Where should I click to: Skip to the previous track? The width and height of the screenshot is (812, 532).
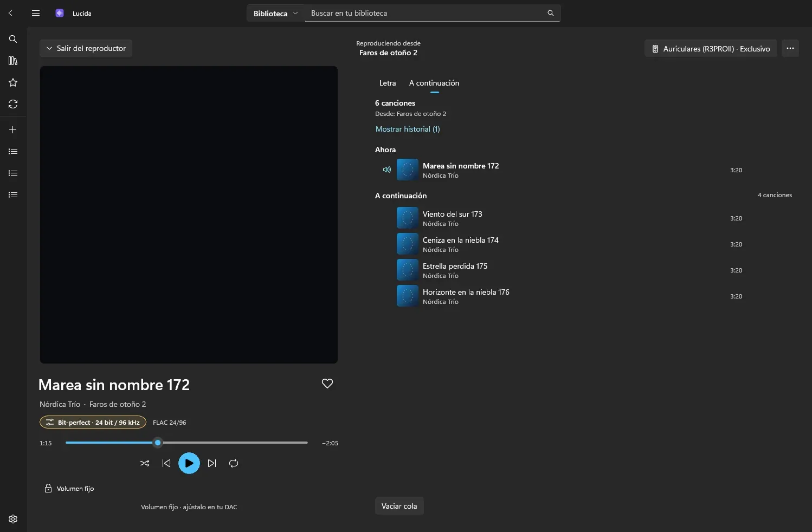coord(166,463)
